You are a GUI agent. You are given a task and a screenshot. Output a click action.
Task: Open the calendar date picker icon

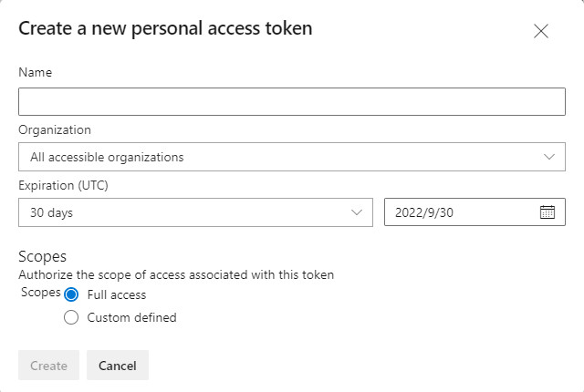tap(547, 212)
